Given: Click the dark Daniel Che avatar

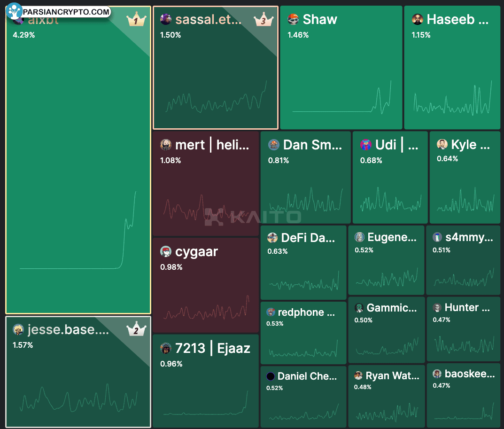Looking at the screenshot, I should [x=271, y=376].
